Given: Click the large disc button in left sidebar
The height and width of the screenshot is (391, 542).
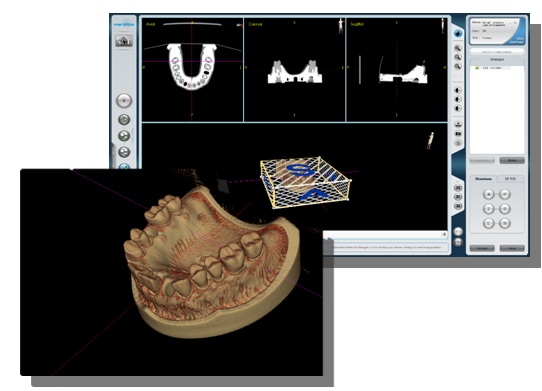Looking at the screenshot, I should coord(124,101).
